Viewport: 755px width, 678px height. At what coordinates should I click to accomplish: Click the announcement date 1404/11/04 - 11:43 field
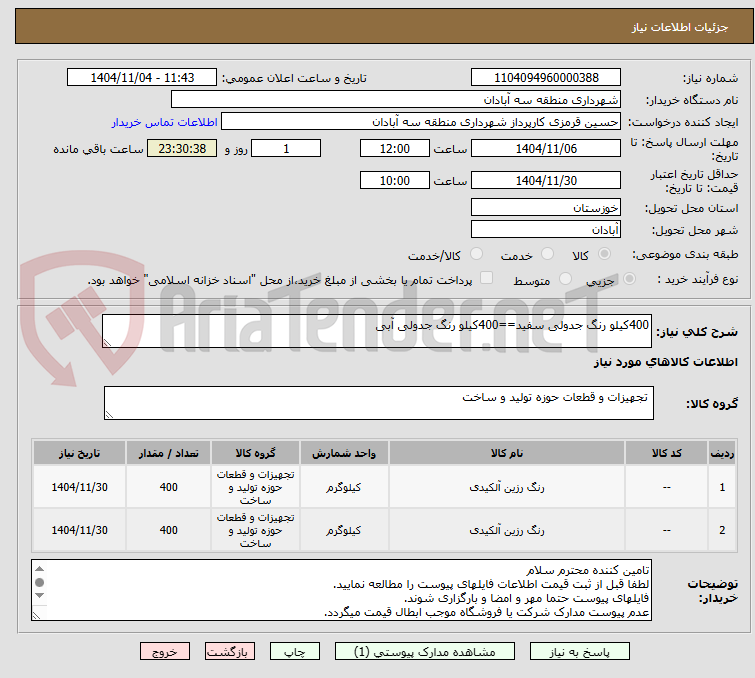pos(142,78)
